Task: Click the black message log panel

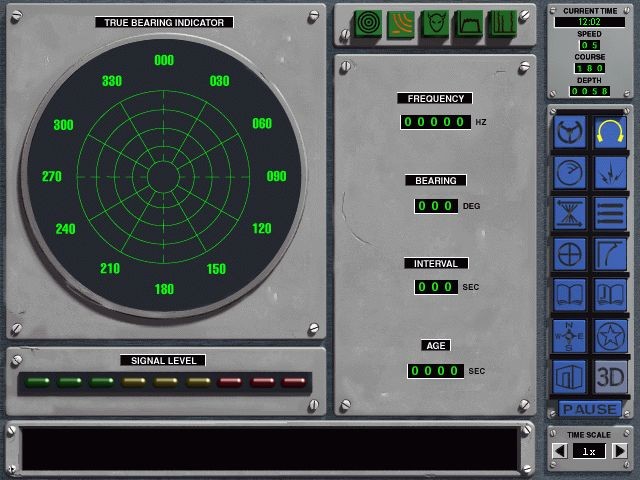Action: (x=269, y=449)
